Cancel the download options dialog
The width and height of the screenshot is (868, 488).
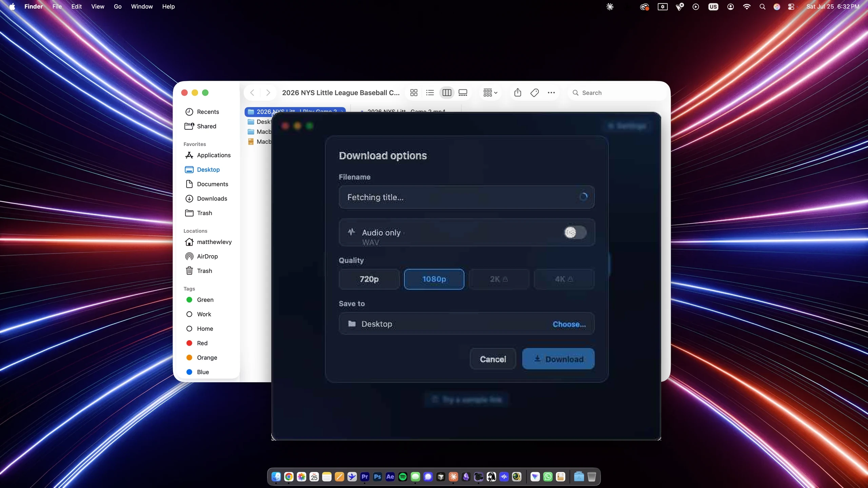point(493,359)
